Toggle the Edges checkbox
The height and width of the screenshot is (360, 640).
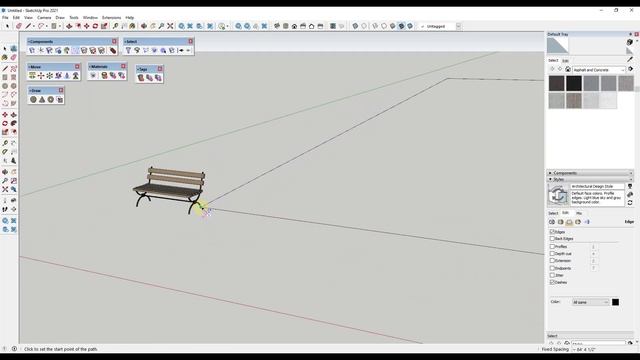(x=552, y=232)
